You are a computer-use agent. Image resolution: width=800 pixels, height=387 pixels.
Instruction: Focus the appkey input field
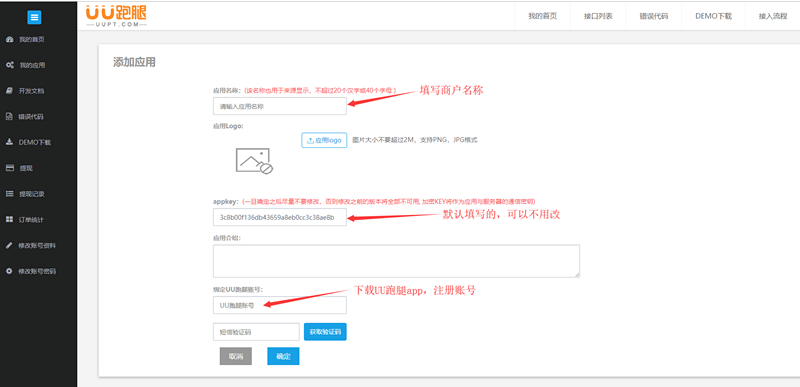pos(280,217)
